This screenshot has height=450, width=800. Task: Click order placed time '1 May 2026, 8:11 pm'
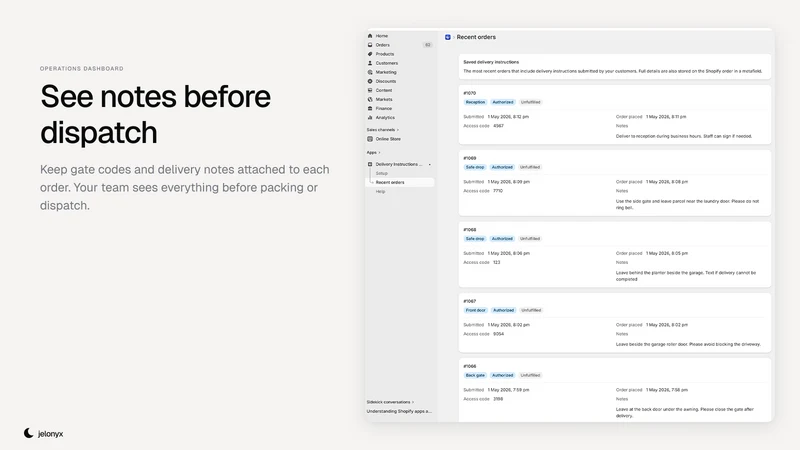[x=666, y=117]
